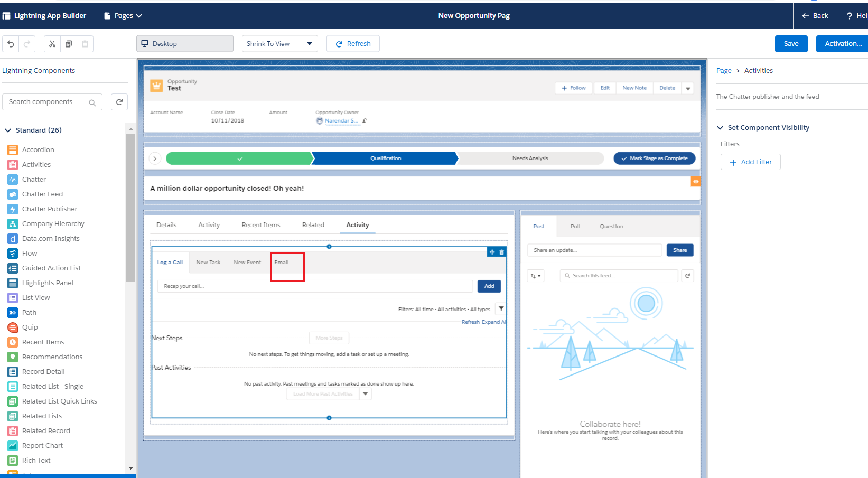Collapse Set Component Visibility section

tap(720, 128)
